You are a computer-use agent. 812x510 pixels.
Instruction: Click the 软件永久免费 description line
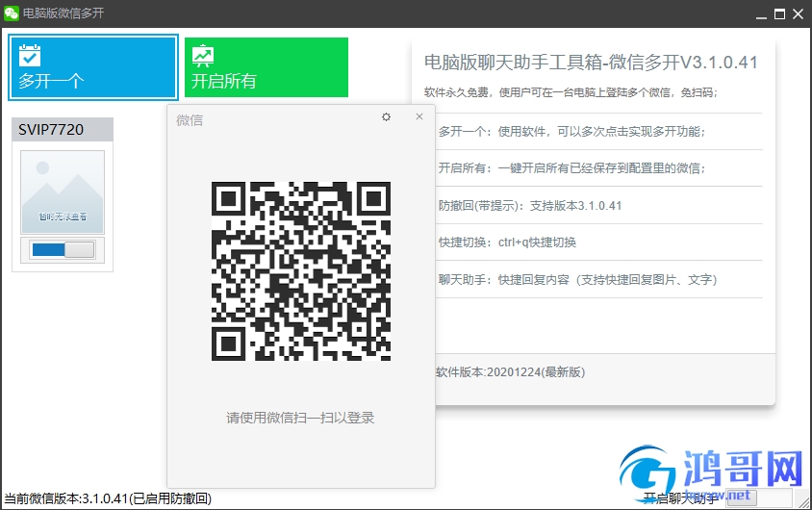[x=571, y=92]
